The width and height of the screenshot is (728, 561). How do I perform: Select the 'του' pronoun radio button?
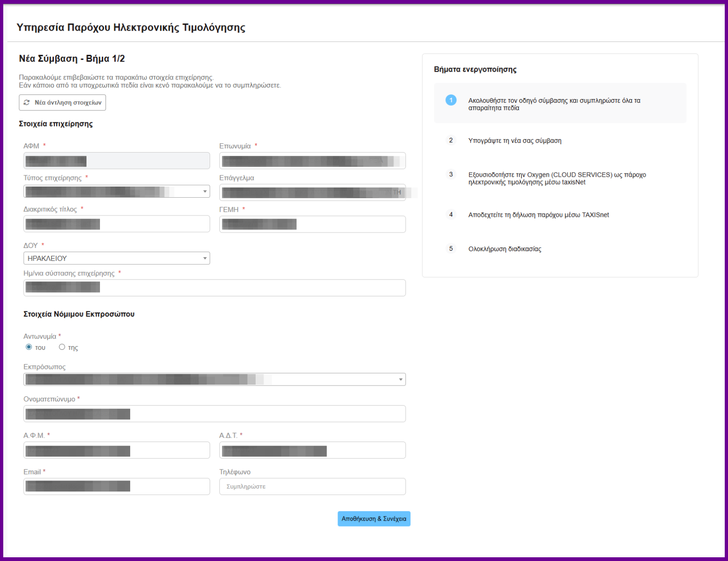pyautogui.click(x=29, y=347)
